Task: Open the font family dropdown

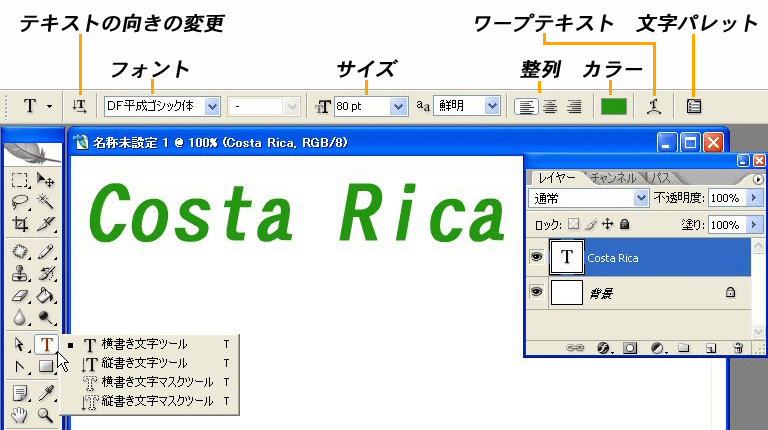Action: [x=212, y=106]
